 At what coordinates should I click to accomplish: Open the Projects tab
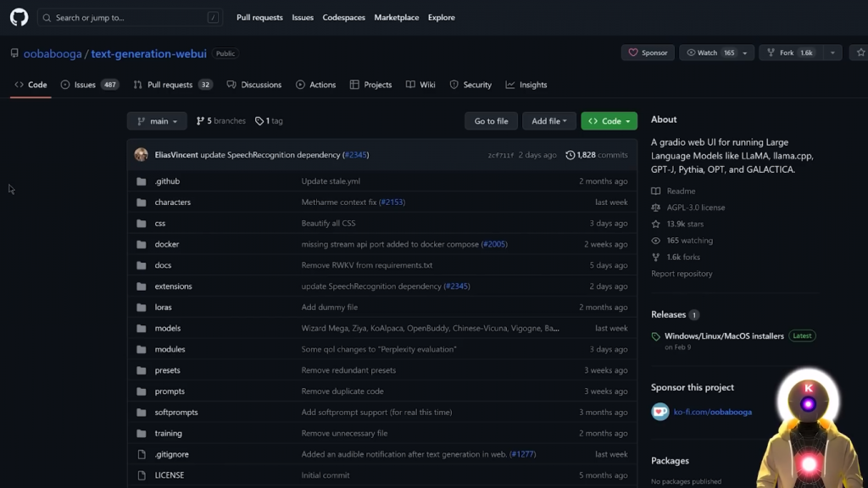(371, 85)
